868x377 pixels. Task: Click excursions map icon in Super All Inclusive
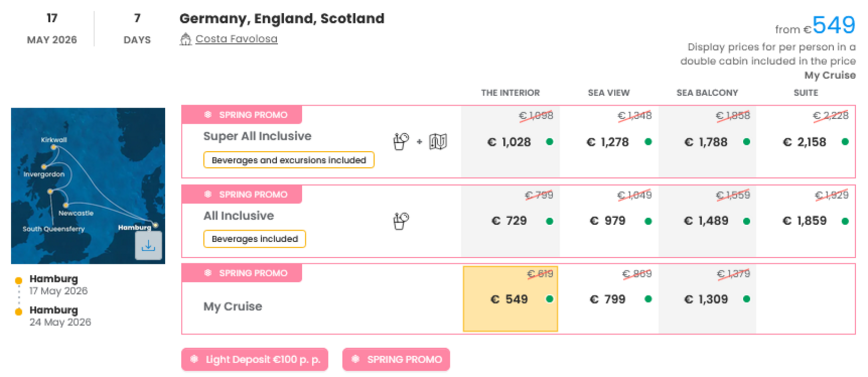(438, 141)
